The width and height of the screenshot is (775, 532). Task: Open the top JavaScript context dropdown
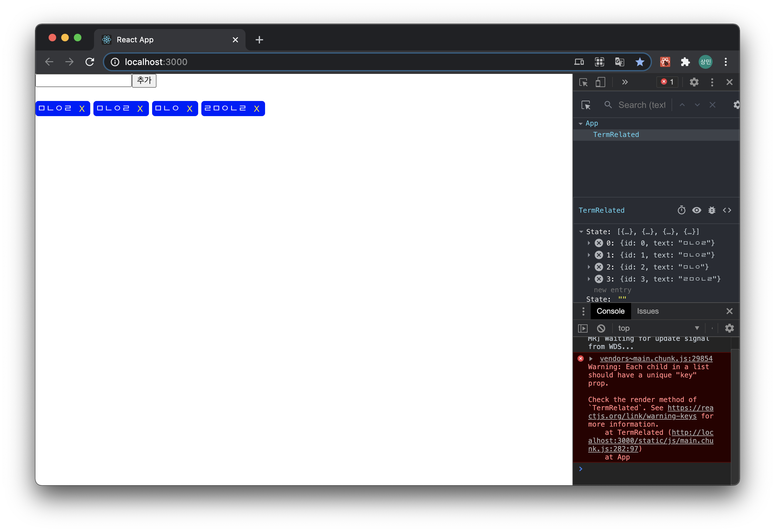click(658, 328)
